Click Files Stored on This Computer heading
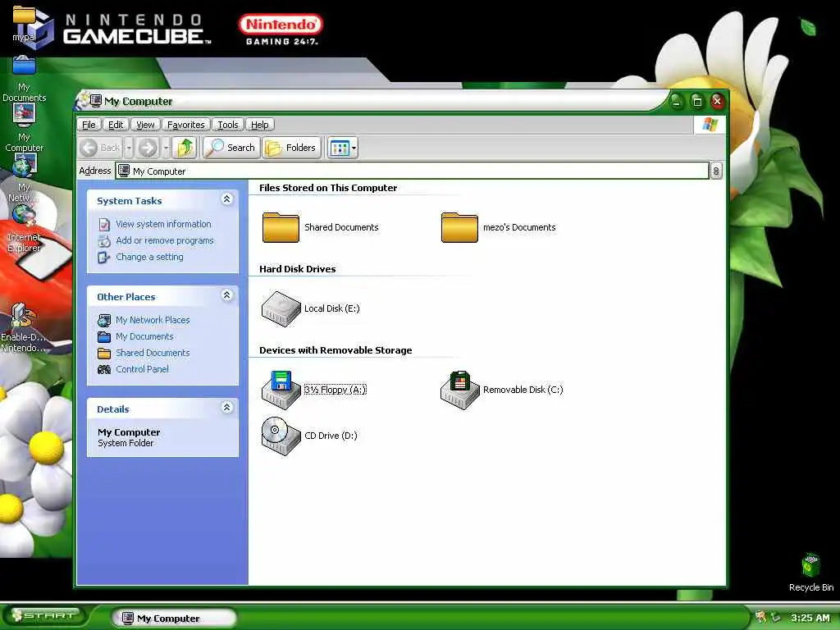 (x=328, y=188)
